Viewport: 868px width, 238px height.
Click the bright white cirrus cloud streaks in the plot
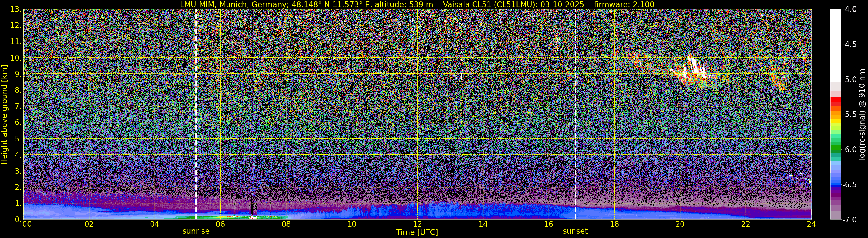click(694, 67)
